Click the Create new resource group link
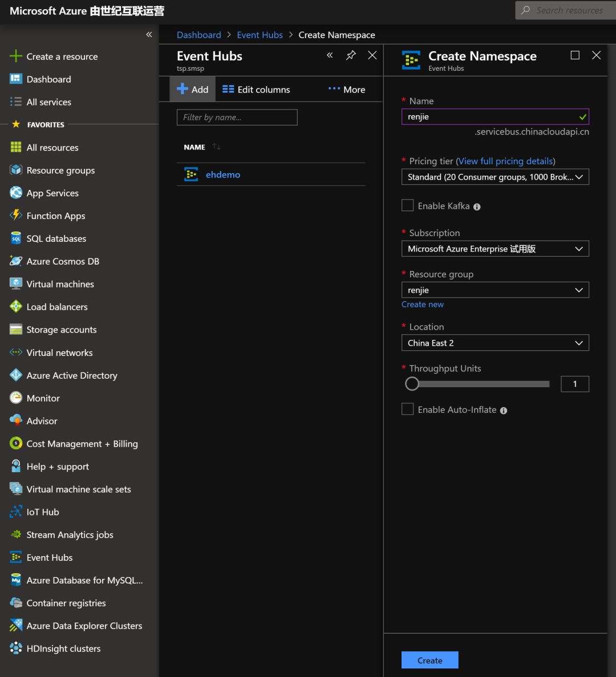This screenshot has height=677, width=616. [422, 305]
